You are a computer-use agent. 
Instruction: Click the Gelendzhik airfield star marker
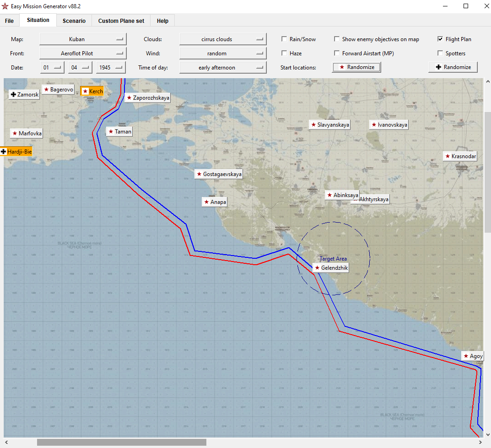(332, 267)
